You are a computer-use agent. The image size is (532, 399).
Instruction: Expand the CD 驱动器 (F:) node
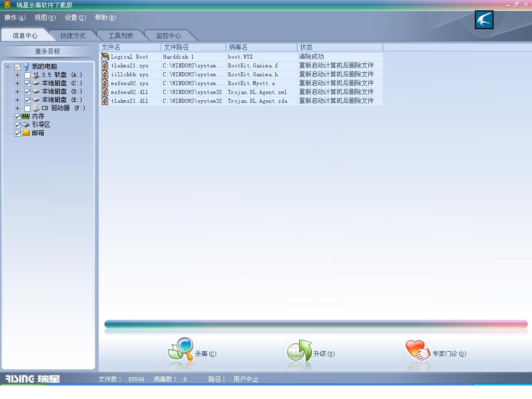(17, 108)
